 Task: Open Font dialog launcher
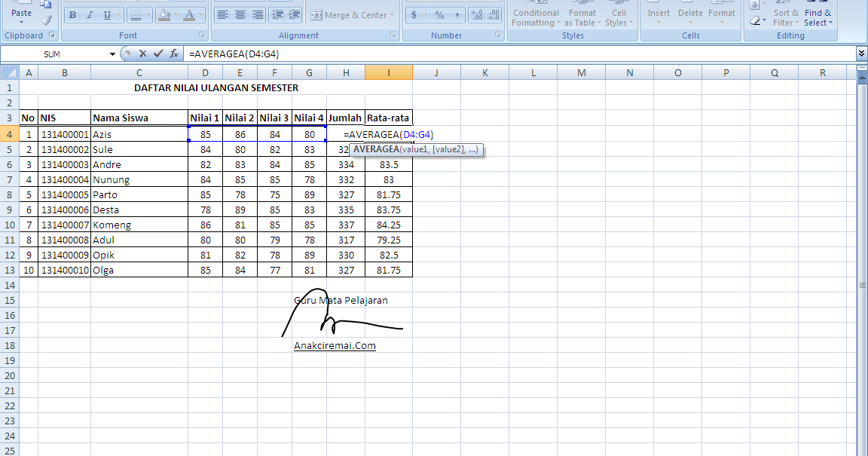[201, 35]
